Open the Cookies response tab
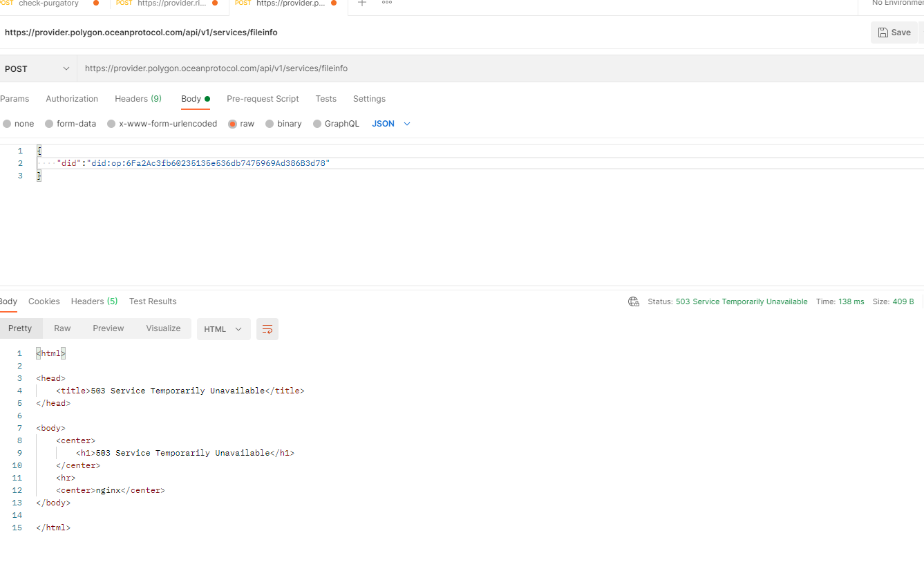Screen dimensions: 924x587 coord(44,301)
